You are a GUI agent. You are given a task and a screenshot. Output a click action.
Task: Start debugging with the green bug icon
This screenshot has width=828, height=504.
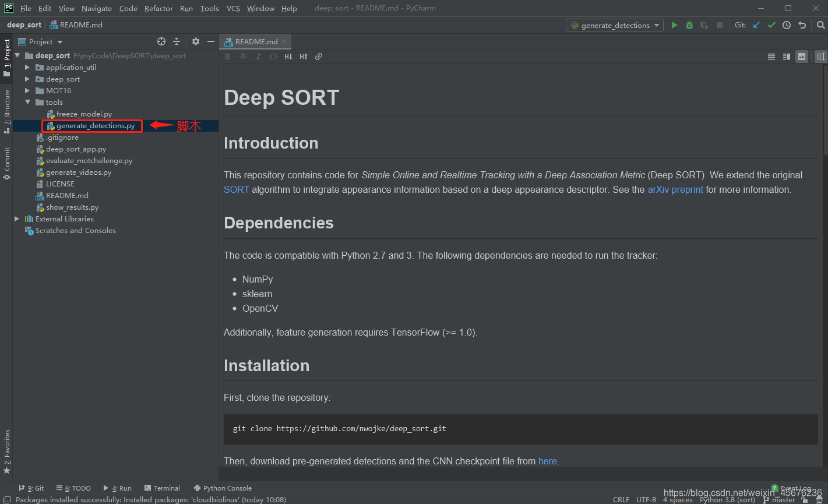[x=689, y=25]
